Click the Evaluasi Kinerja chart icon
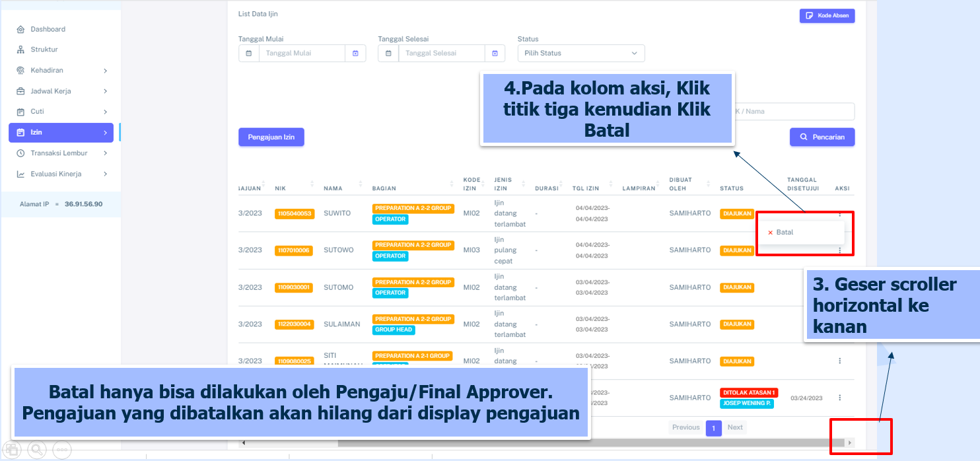 coord(20,174)
